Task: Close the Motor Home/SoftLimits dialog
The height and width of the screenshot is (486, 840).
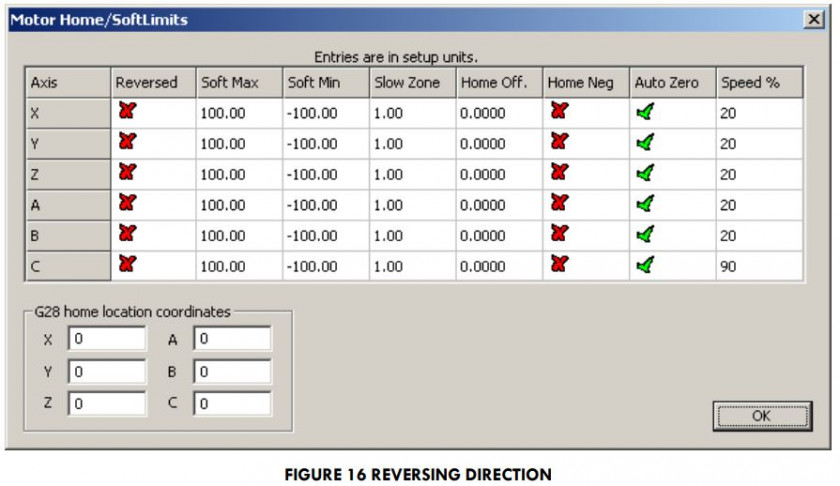Action: tap(815, 19)
